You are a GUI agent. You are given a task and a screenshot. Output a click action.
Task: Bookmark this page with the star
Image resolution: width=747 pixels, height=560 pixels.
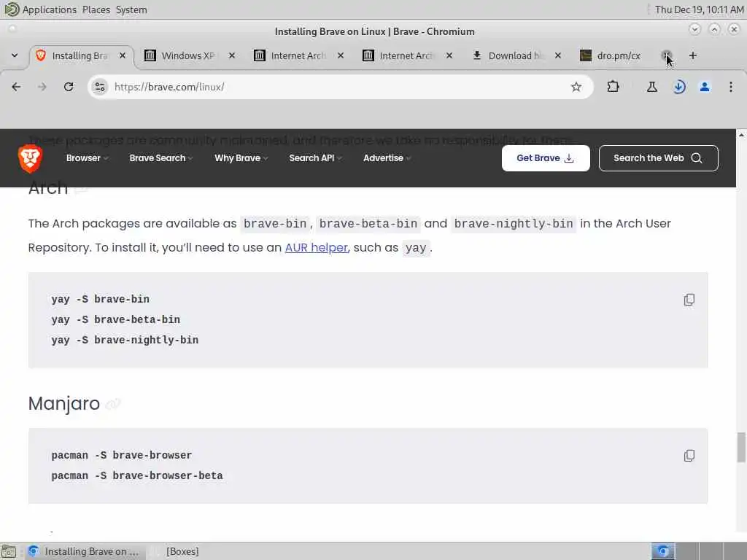tap(576, 87)
